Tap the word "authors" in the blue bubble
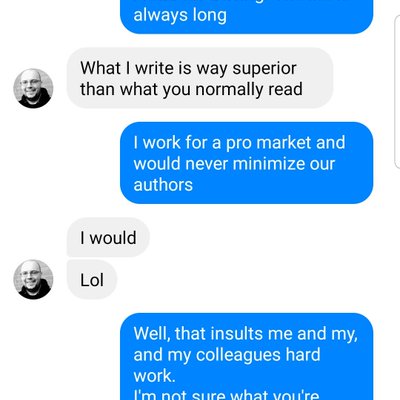This screenshot has width=400, height=400. [x=163, y=185]
